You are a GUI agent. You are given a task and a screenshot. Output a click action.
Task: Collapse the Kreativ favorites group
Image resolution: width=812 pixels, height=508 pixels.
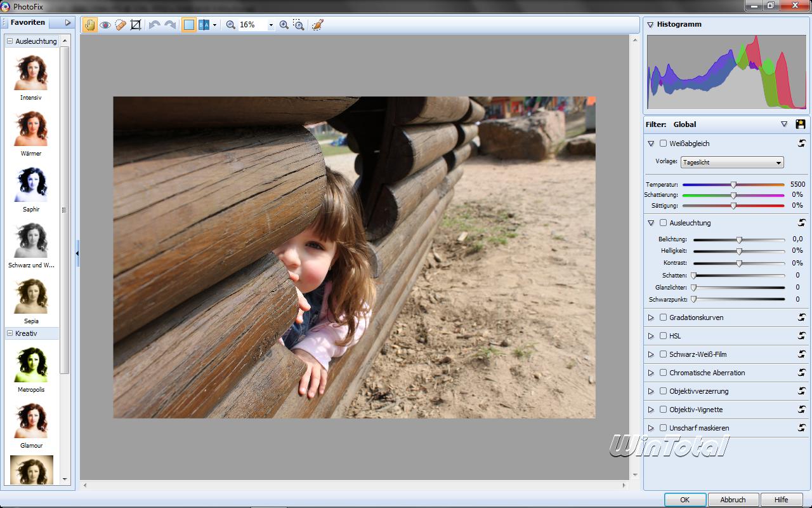click(x=10, y=333)
